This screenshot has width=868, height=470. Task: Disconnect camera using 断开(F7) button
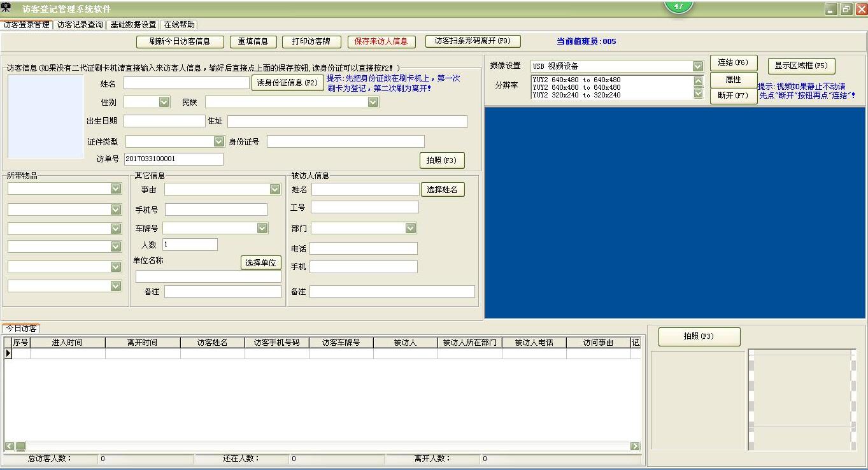point(734,94)
